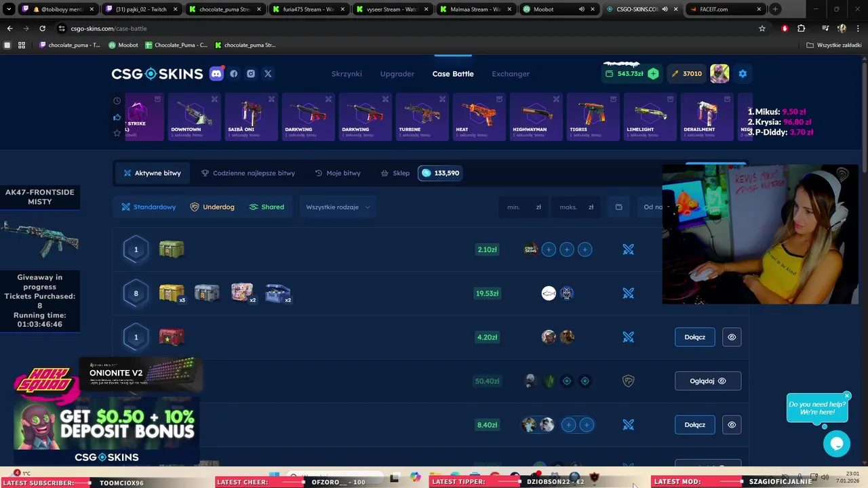
Task: Spectate 4.20zł battle with eye button
Action: (x=732, y=337)
